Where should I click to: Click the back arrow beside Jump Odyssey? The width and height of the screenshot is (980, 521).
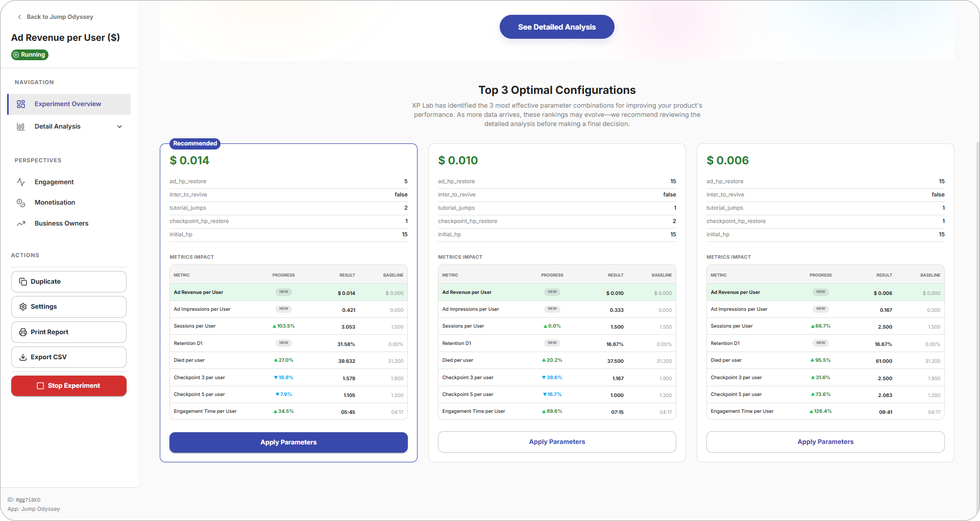19,17
